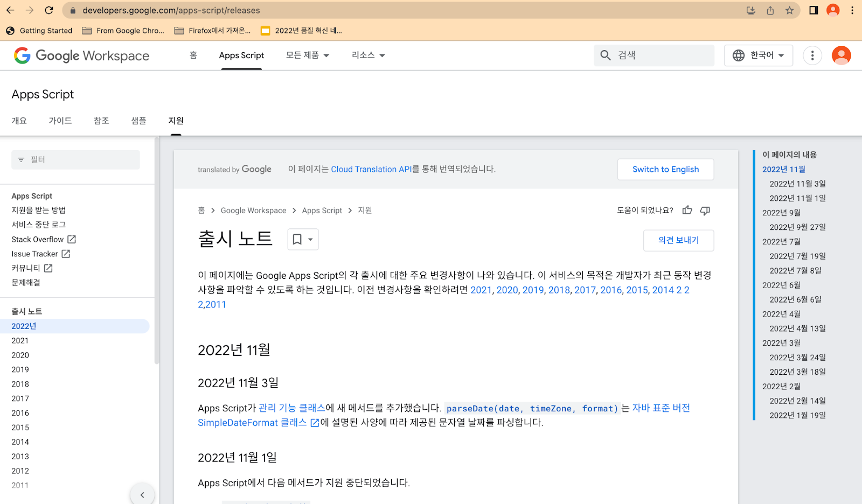Click the search magnifier icon

(x=606, y=55)
